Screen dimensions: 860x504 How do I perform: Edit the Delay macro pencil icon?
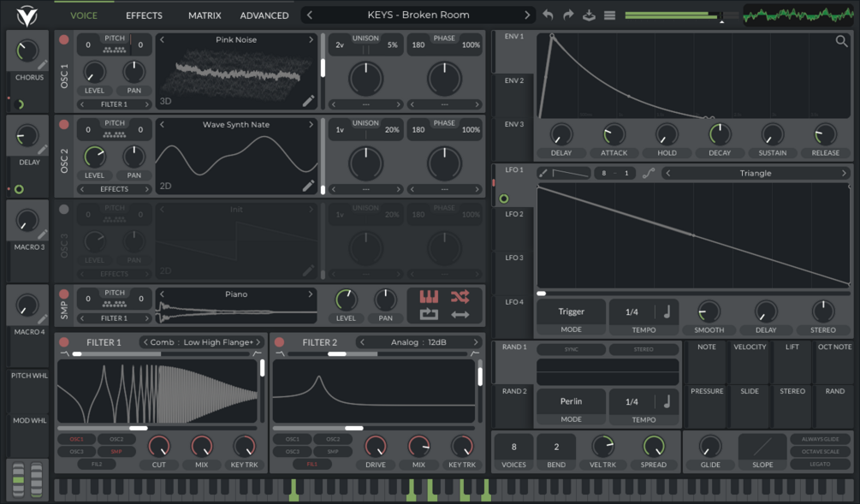42,150
